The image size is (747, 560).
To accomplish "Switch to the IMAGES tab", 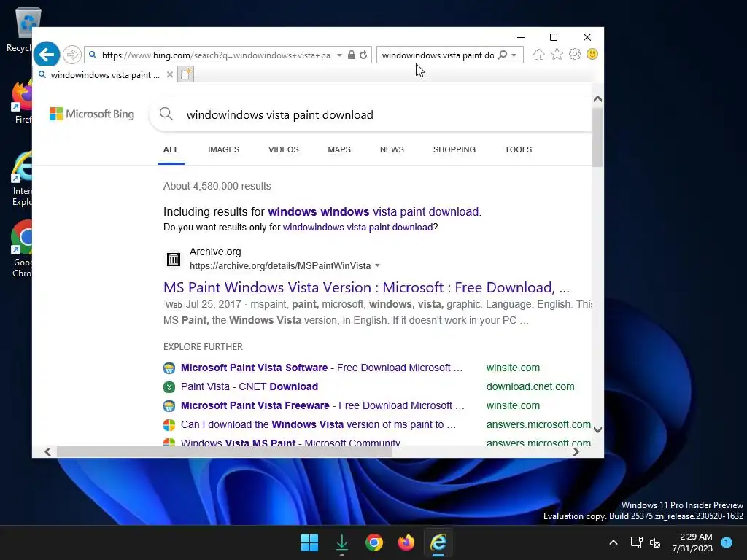I will click(x=223, y=149).
